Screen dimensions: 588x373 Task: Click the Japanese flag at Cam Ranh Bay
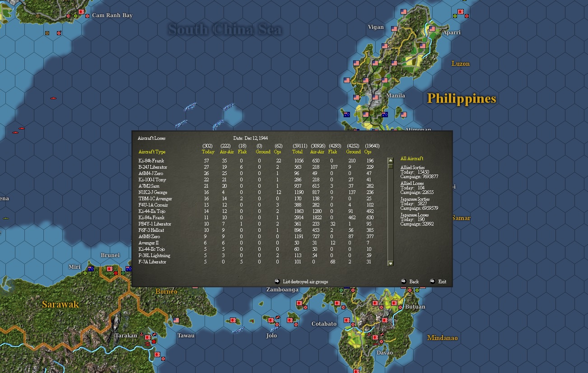(x=81, y=12)
